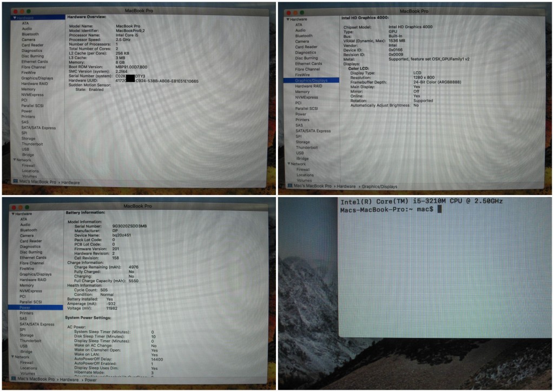554x392 pixels.
Task: Click Hardware crumb in Hardware Overview path bar
Action: (70, 183)
